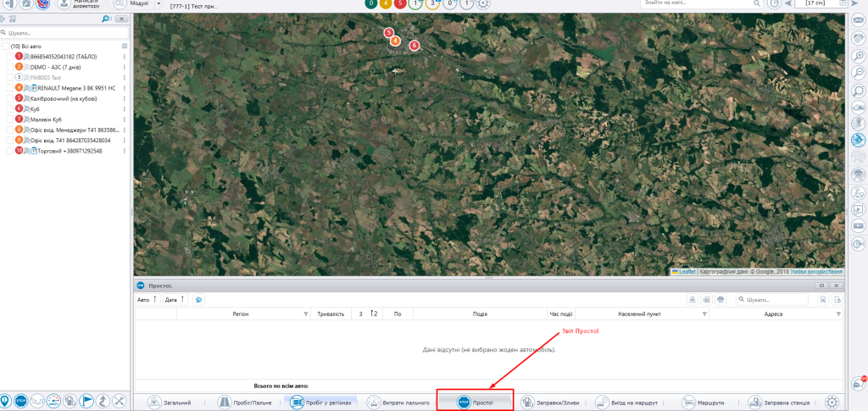Open the wrench tools icon bottom left
The height and width of the screenshot is (411, 868).
tap(120, 401)
